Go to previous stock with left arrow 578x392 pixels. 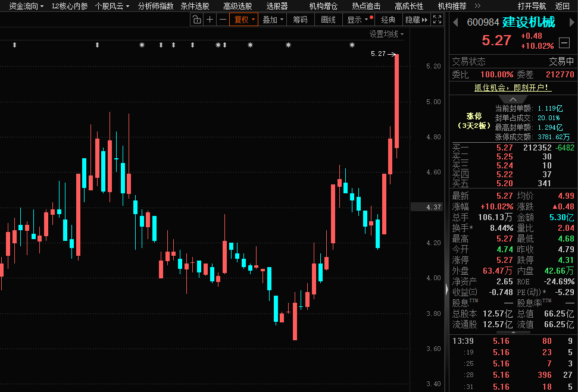456,23
